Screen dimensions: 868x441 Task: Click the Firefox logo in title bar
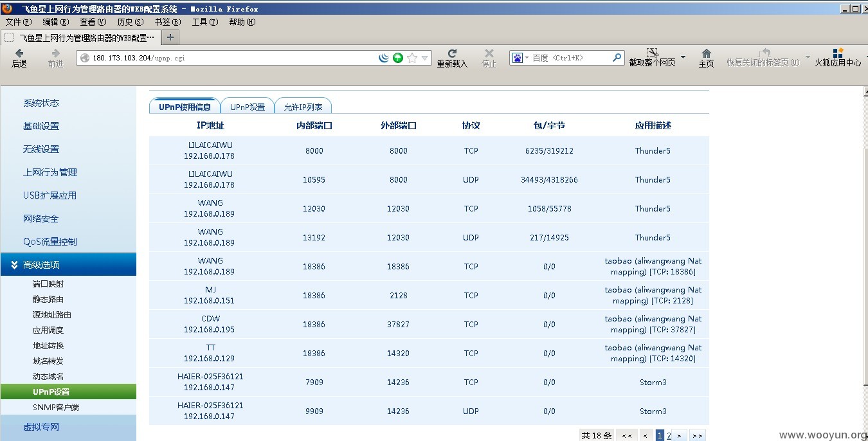pyautogui.click(x=7, y=8)
